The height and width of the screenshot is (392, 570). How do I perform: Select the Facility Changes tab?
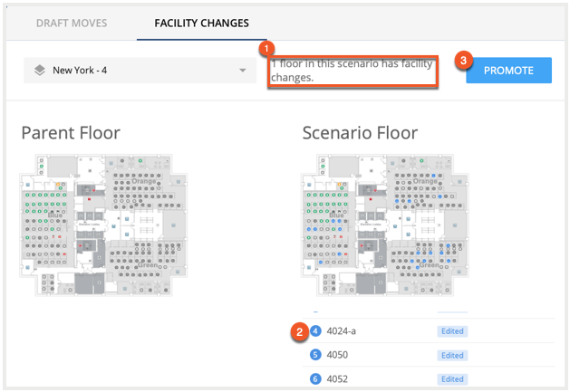pos(202,24)
